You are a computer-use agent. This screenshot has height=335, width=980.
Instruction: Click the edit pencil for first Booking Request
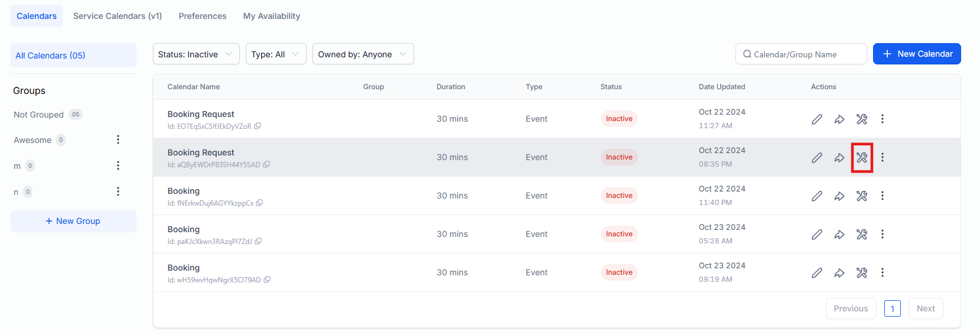pyautogui.click(x=816, y=119)
